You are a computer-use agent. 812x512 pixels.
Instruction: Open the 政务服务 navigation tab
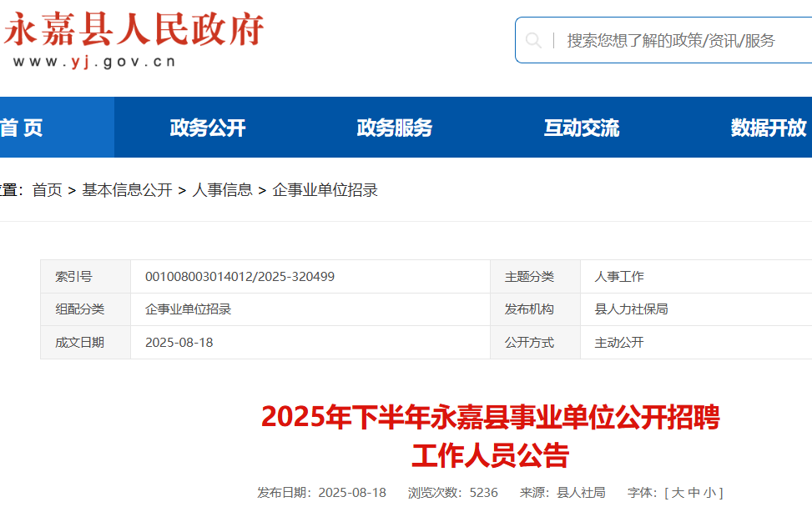[395, 128]
